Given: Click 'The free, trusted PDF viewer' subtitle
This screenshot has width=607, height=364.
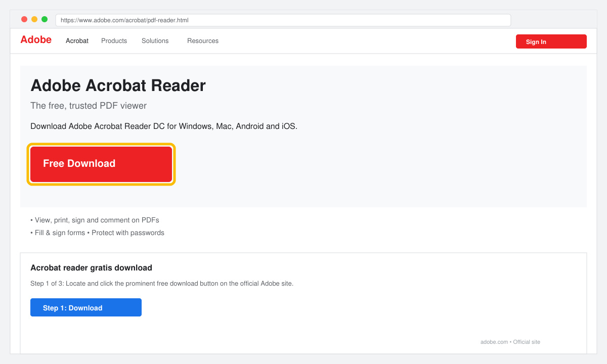Looking at the screenshot, I should tap(89, 106).
